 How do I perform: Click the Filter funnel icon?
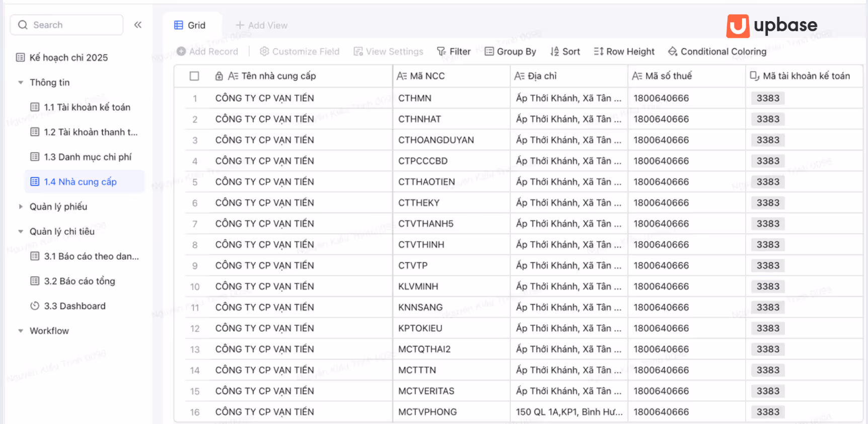tap(442, 51)
